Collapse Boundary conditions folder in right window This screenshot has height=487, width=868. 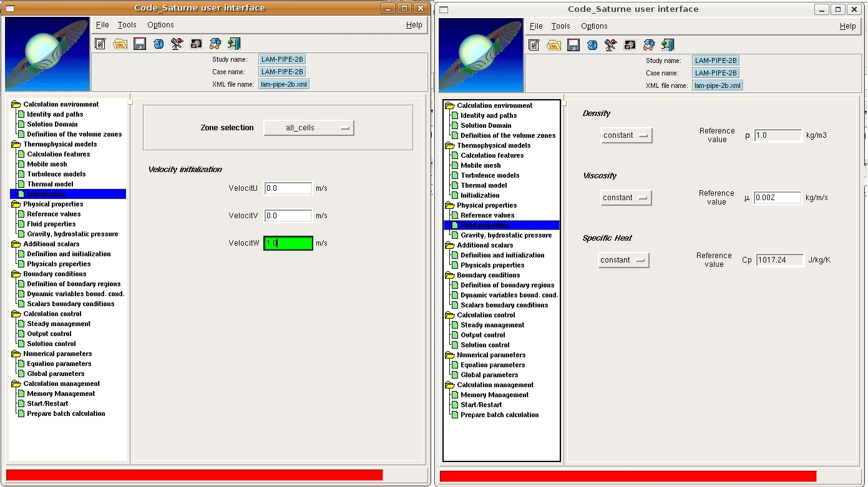coord(450,275)
